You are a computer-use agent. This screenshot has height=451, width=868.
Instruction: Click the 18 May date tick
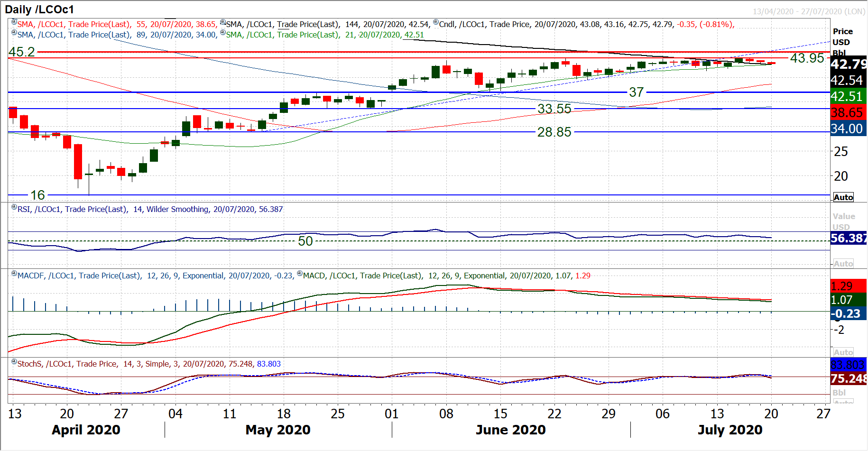pyautogui.click(x=284, y=414)
